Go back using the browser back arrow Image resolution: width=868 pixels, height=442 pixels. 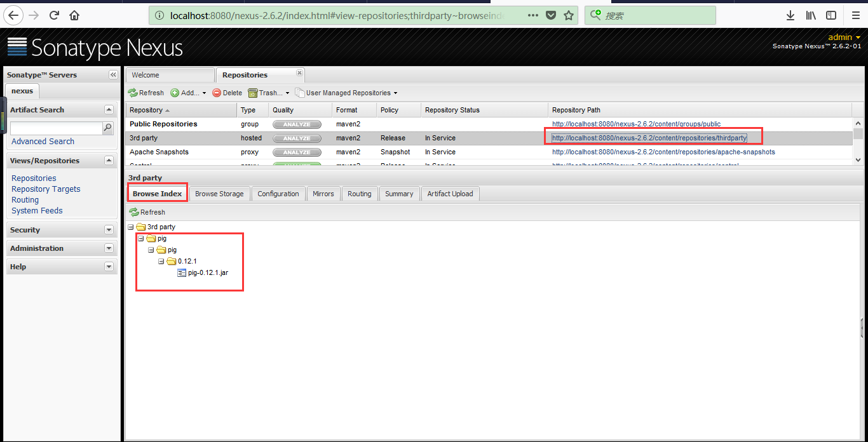[x=13, y=15]
